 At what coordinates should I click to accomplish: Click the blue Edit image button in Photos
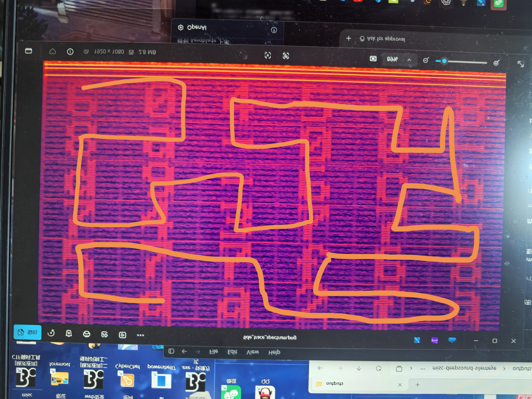click(x=27, y=332)
